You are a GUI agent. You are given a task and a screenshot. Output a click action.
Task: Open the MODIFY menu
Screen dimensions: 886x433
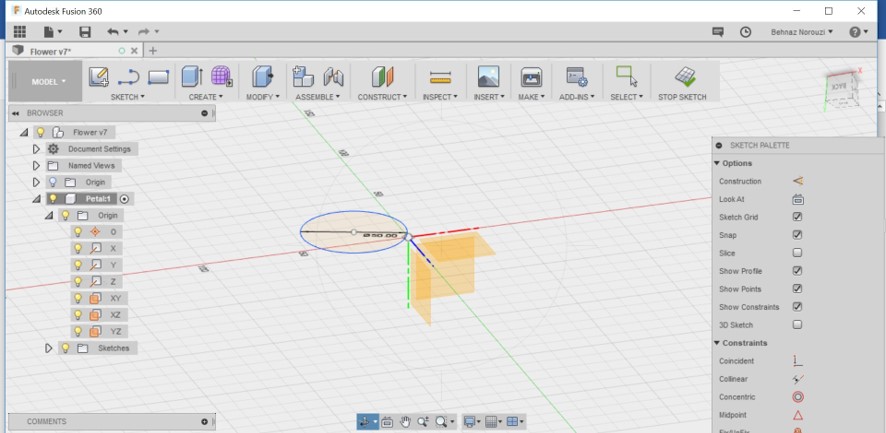[x=263, y=97]
